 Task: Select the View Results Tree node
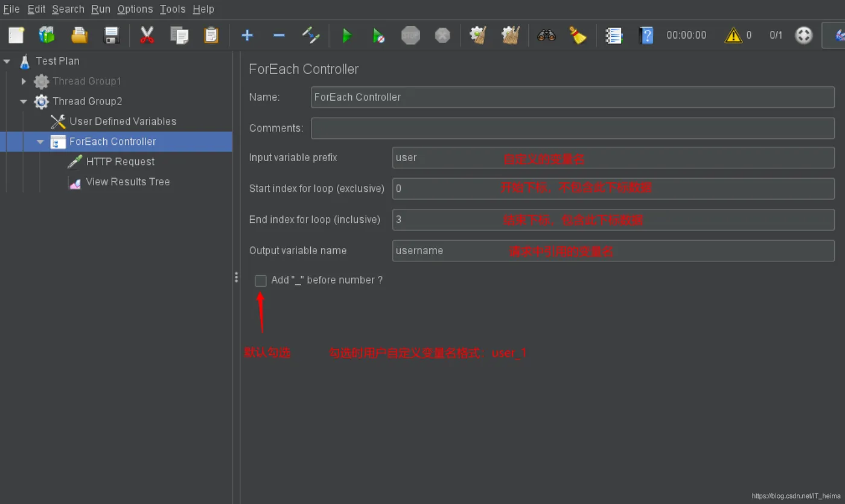128,182
